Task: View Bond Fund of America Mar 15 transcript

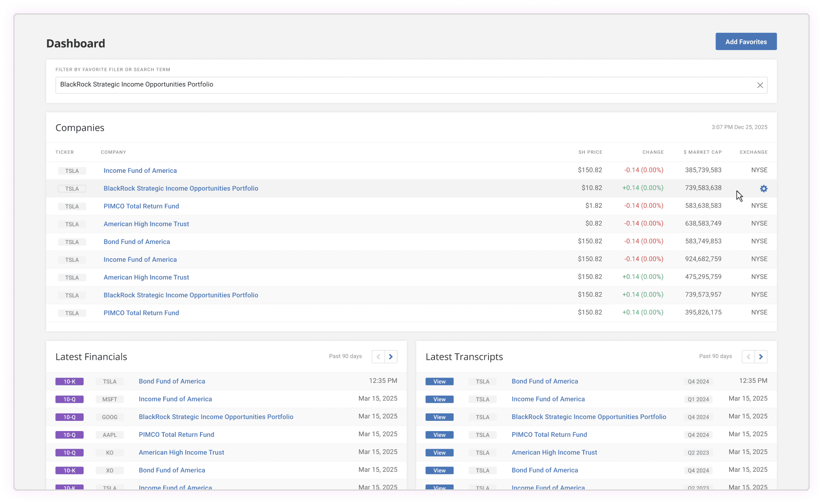Action: (x=439, y=470)
